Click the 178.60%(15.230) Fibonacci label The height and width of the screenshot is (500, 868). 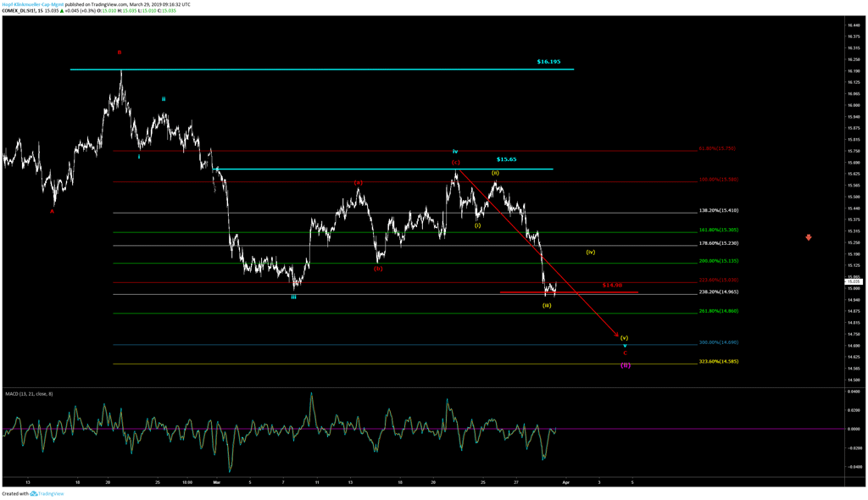tap(719, 243)
